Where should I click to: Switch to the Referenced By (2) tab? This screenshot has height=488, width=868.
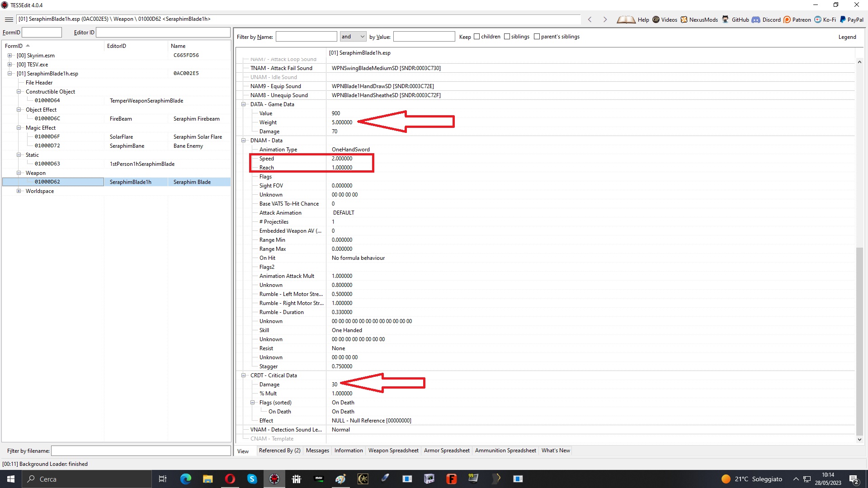(279, 450)
